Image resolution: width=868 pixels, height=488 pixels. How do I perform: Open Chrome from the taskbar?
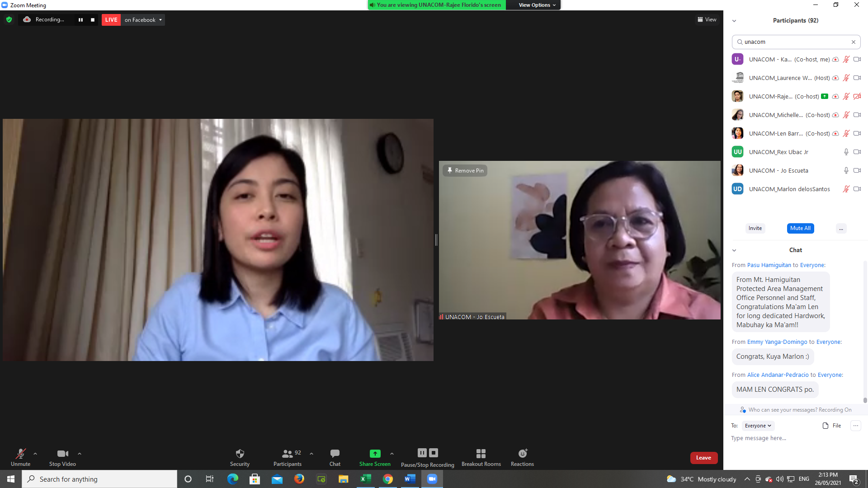tap(388, 479)
